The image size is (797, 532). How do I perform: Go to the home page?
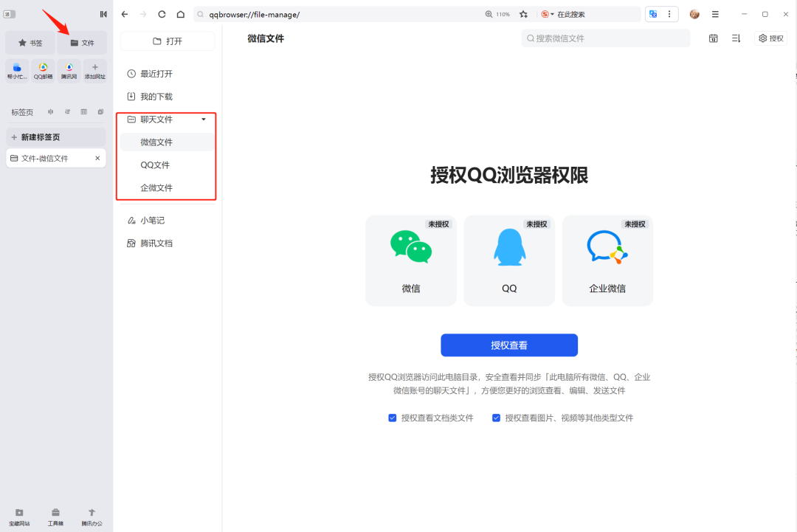tap(181, 14)
